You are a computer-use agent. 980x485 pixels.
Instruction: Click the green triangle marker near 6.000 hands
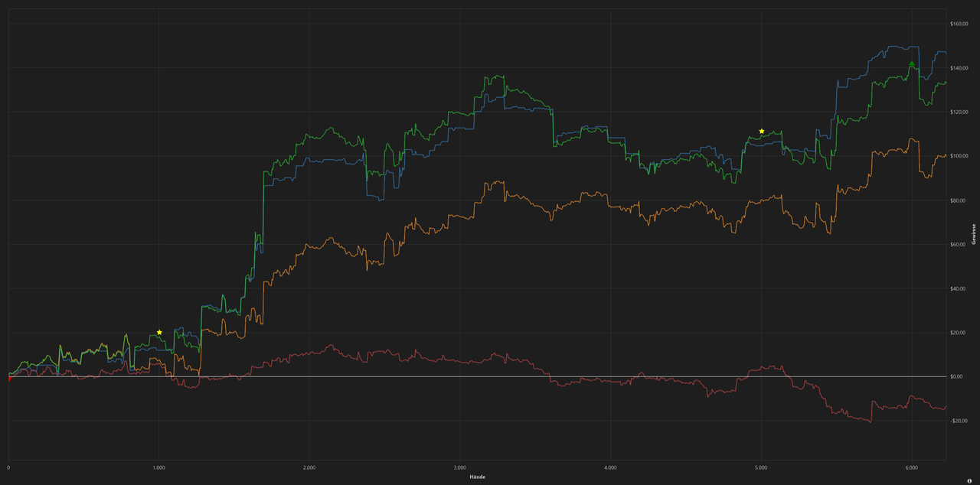click(x=912, y=63)
